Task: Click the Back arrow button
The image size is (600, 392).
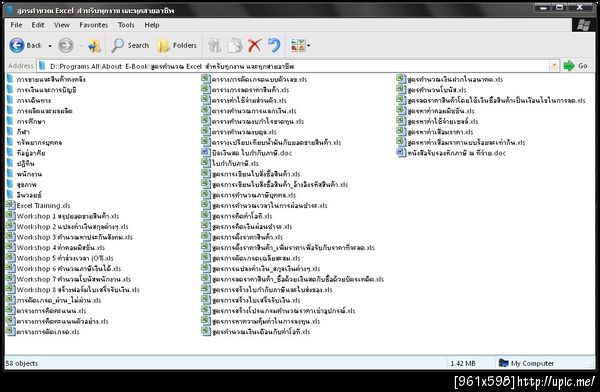Action: pos(16,45)
